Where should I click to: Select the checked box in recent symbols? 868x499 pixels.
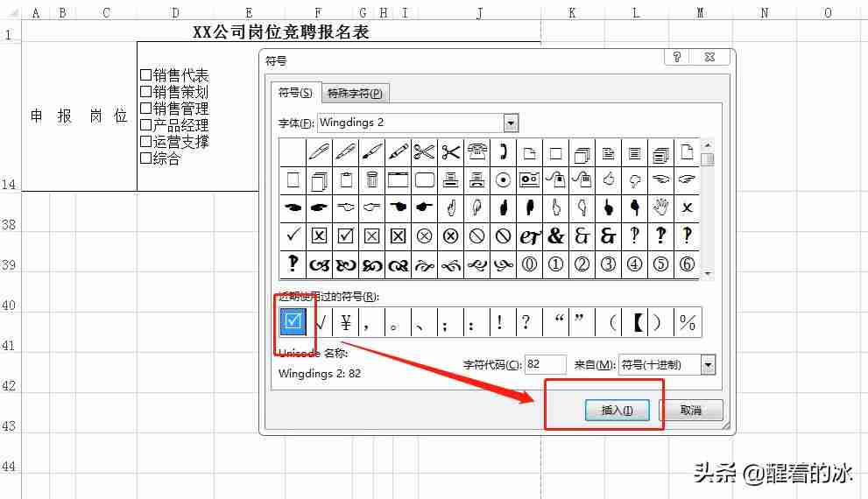[x=293, y=322]
